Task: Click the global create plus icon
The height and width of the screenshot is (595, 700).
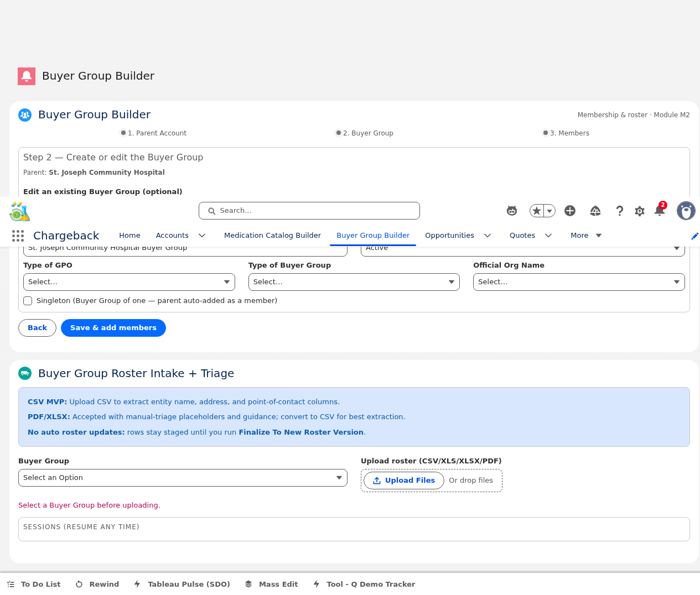Action: pos(570,211)
